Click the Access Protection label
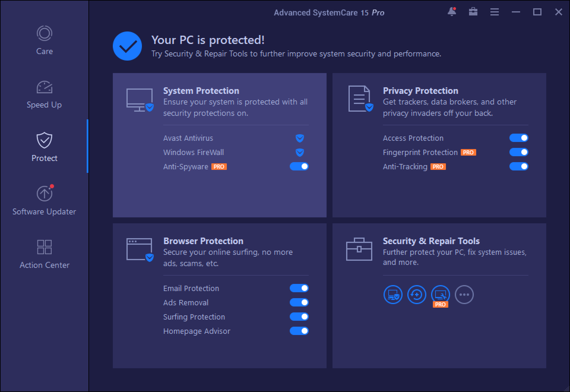The height and width of the screenshot is (392, 570). pos(413,138)
